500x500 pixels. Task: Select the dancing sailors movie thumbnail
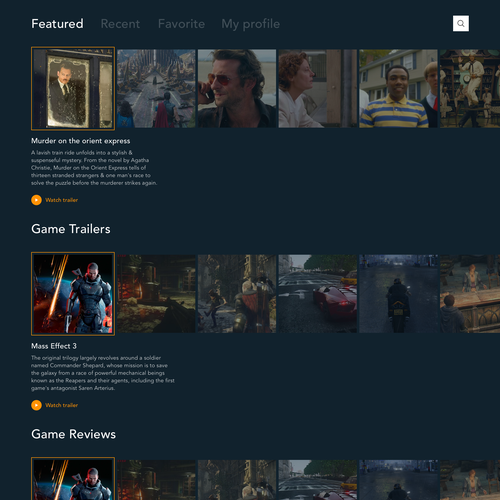tap(470, 89)
